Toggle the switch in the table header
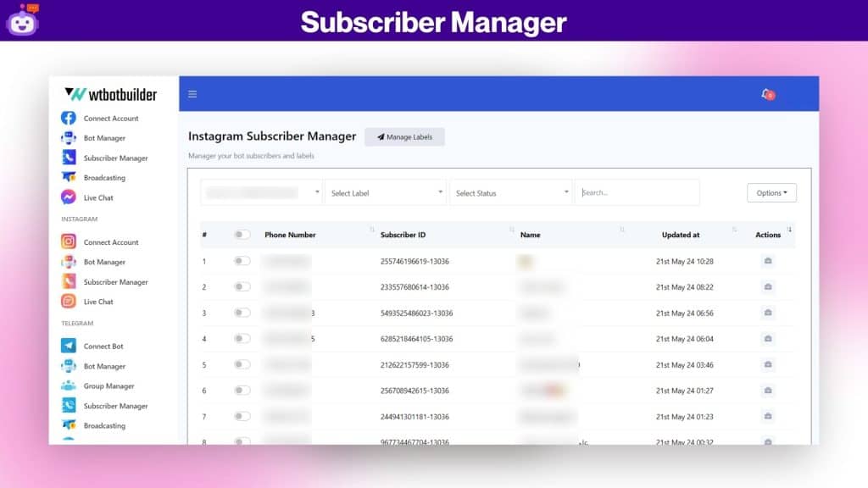Viewport: 868px width, 488px height. click(242, 235)
